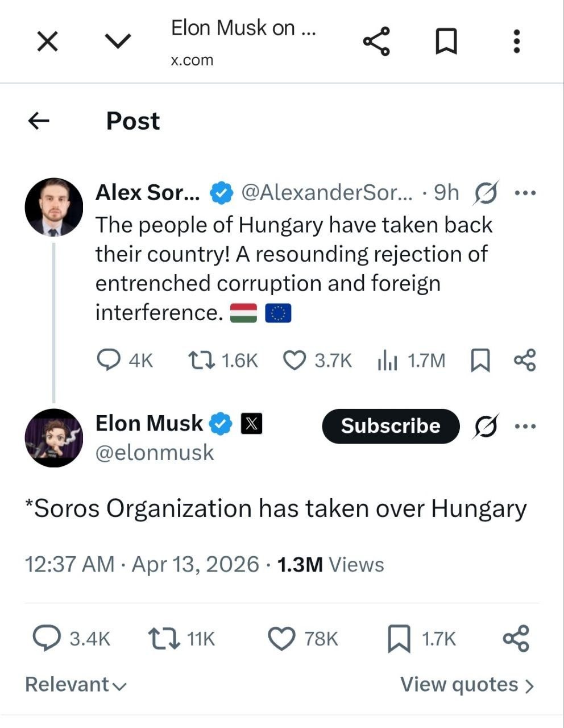Image resolution: width=564 pixels, height=728 pixels.
Task: Like Alex's post showing 3.7K likes
Action: tap(295, 360)
